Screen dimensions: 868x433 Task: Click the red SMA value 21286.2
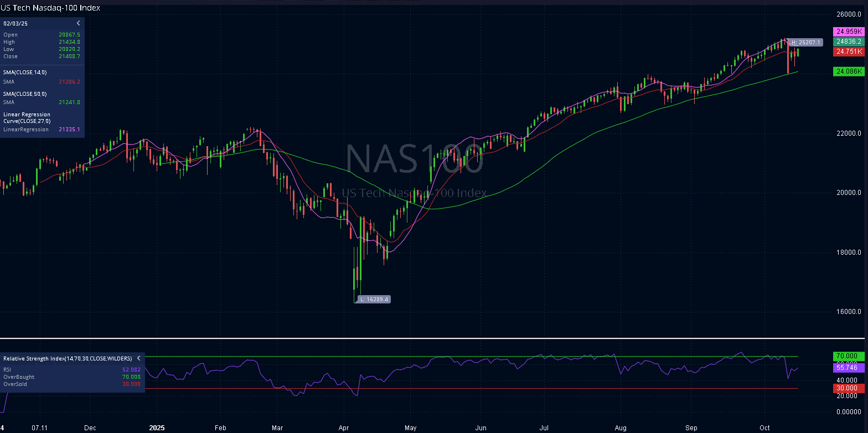point(69,81)
